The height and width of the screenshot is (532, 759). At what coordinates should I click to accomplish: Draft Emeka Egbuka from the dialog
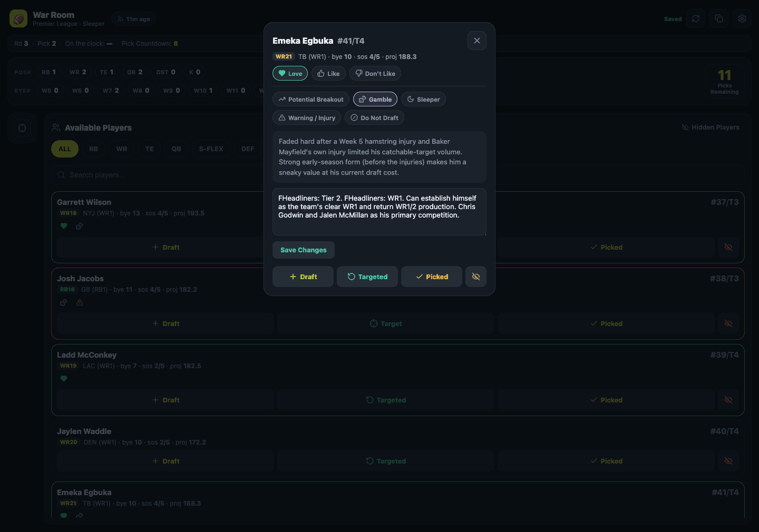(x=303, y=277)
